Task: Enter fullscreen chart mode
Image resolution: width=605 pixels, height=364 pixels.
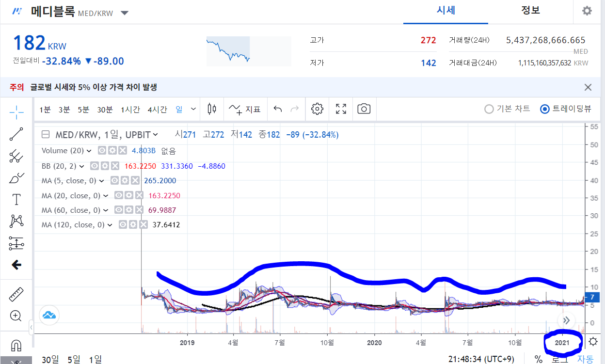Action: coord(341,109)
